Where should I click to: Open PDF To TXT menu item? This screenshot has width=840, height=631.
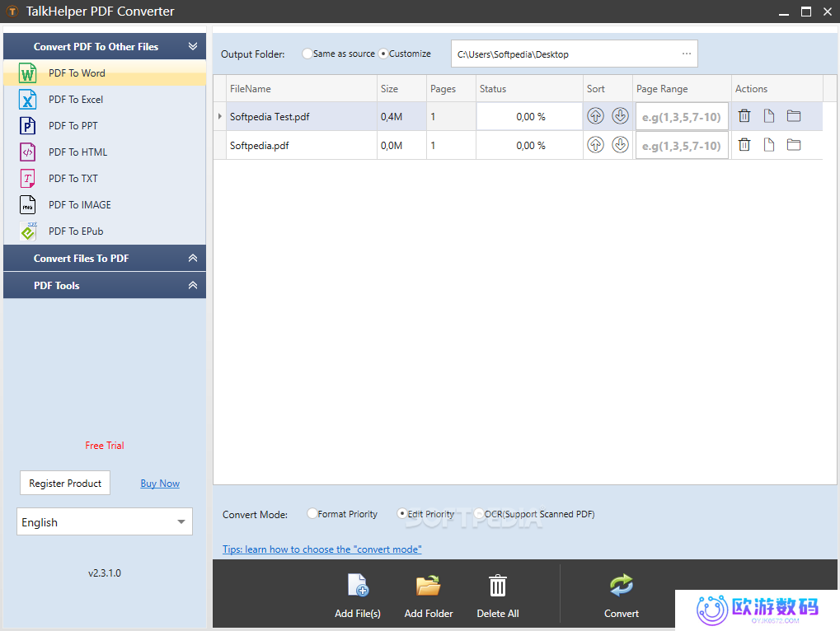(x=105, y=178)
